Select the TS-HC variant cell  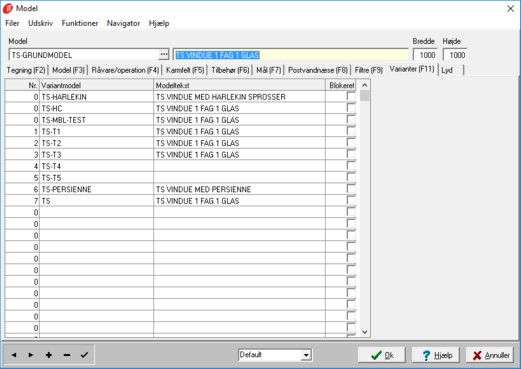(x=96, y=108)
